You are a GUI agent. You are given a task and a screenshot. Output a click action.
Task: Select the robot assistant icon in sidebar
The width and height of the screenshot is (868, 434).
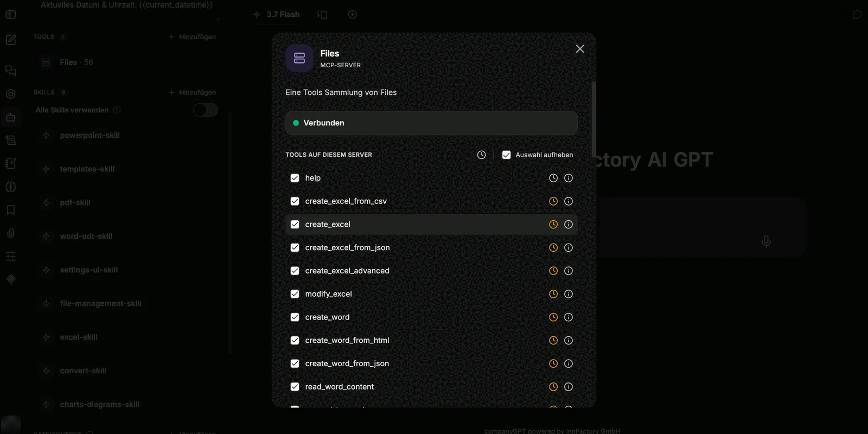pos(11,117)
